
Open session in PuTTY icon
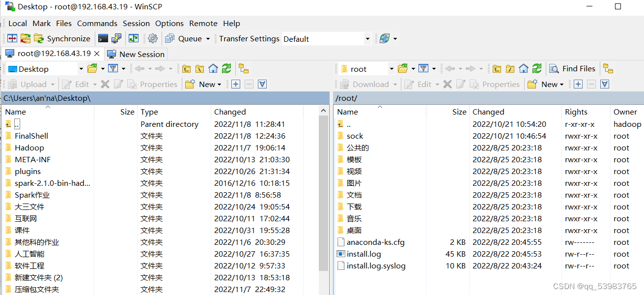[116, 38]
